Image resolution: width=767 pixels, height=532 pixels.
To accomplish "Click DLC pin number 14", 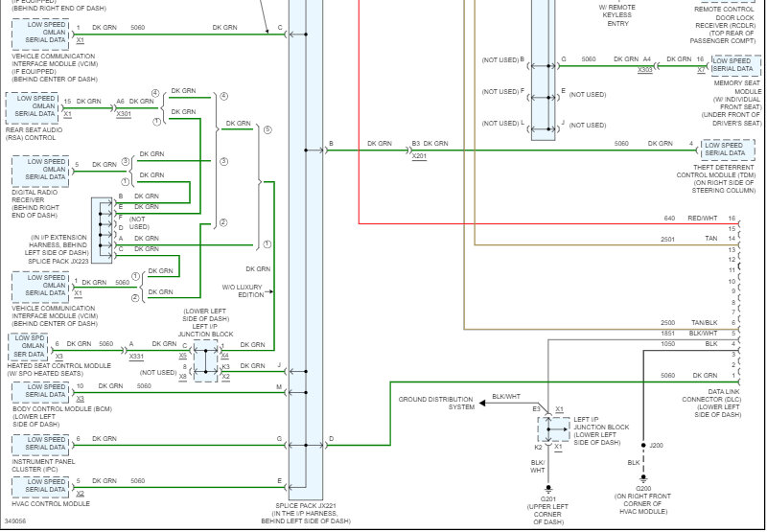I will coord(732,239).
